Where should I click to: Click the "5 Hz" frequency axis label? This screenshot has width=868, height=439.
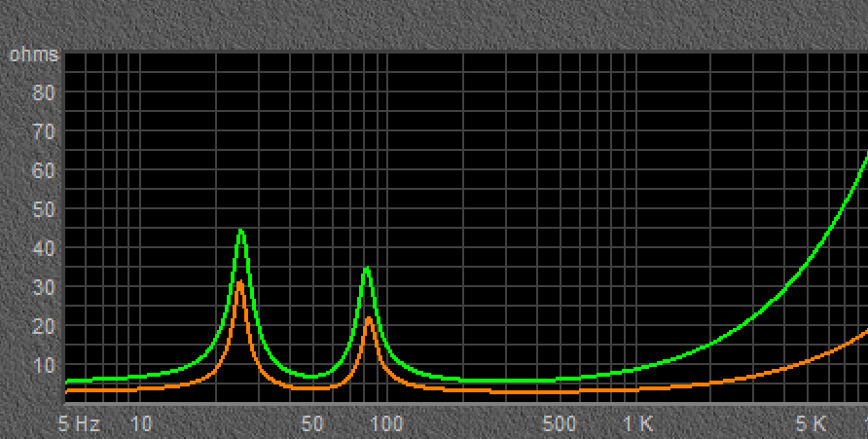pyautogui.click(x=80, y=424)
